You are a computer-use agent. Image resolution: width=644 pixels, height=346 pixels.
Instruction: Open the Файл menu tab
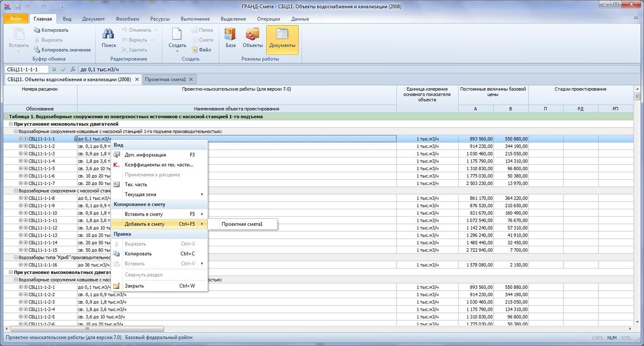pos(15,19)
